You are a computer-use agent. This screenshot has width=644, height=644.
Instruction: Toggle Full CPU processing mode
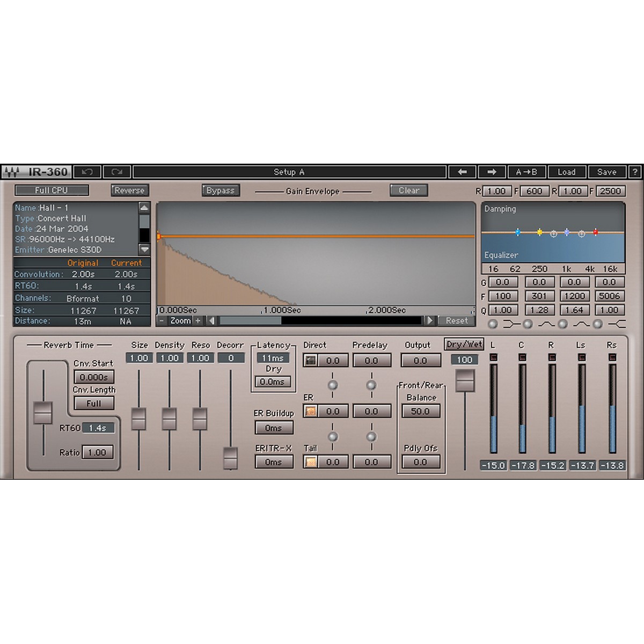point(51,190)
